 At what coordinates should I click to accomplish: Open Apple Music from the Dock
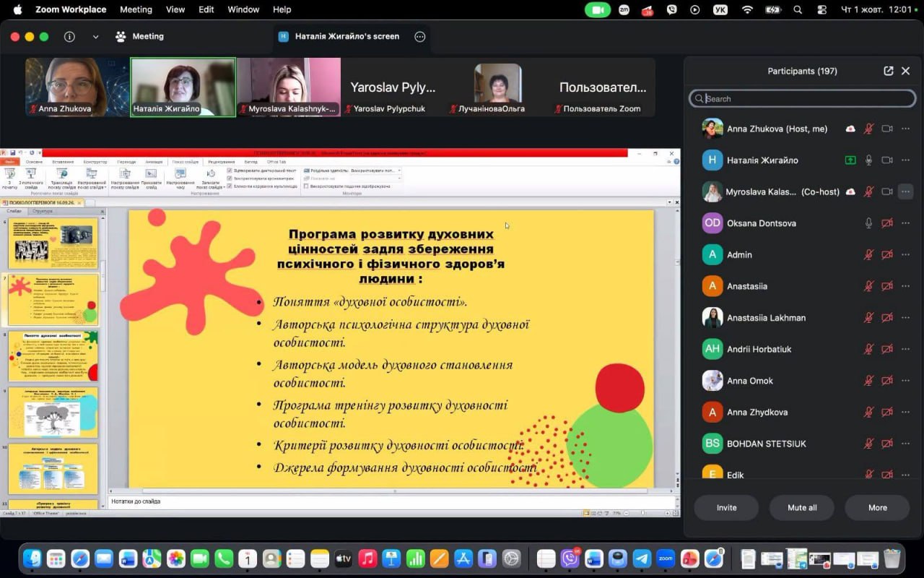click(367, 558)
